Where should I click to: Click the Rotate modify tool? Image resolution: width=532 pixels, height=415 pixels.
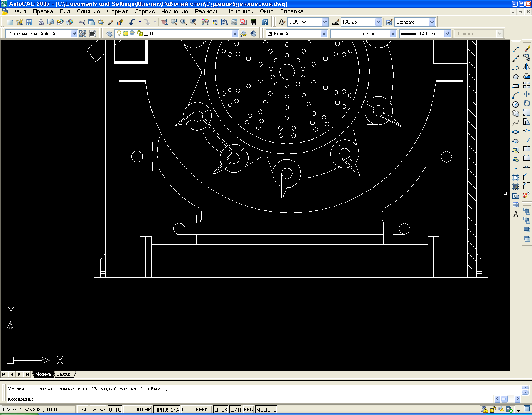click(527, 104)
